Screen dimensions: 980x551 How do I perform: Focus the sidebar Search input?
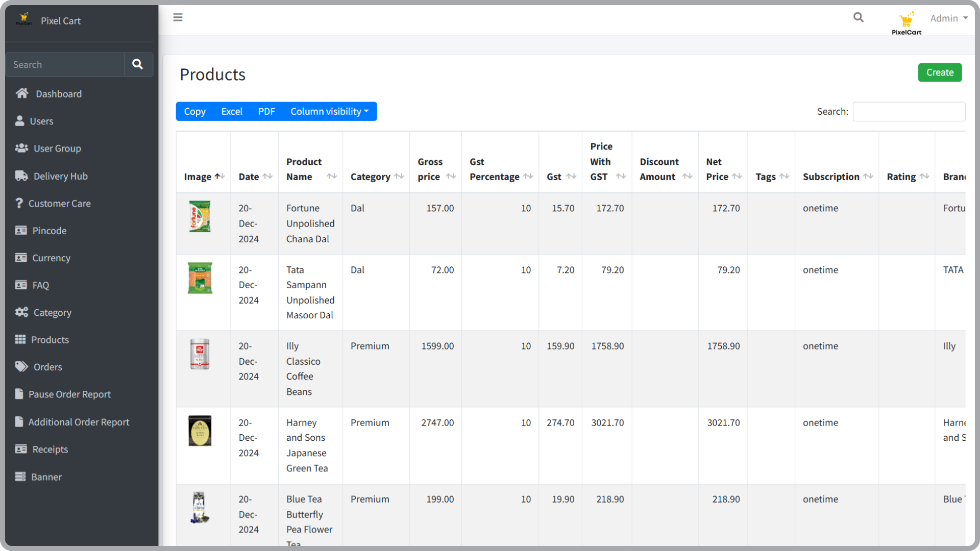click(x=65, y=64)
